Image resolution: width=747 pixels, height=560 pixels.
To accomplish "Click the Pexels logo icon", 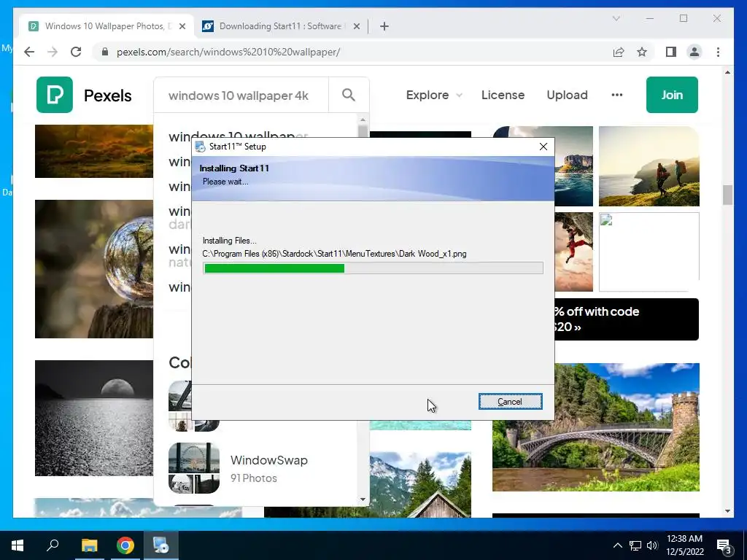I will pyautogui.click(x=54, y=95).
